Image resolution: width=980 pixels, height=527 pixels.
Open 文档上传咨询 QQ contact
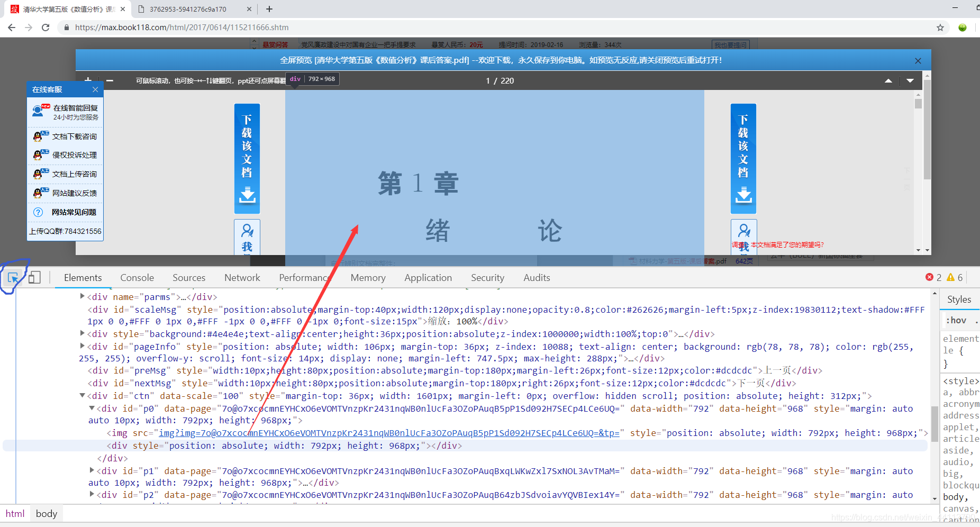click(x=65, y=174)
